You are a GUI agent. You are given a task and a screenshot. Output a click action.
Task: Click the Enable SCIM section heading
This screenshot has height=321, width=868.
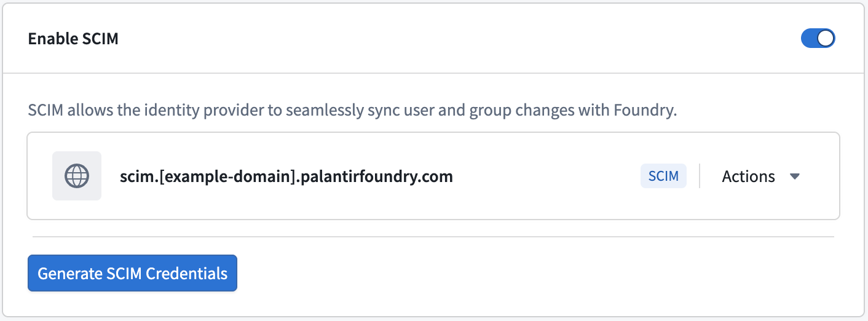click(x=73, y=39)
